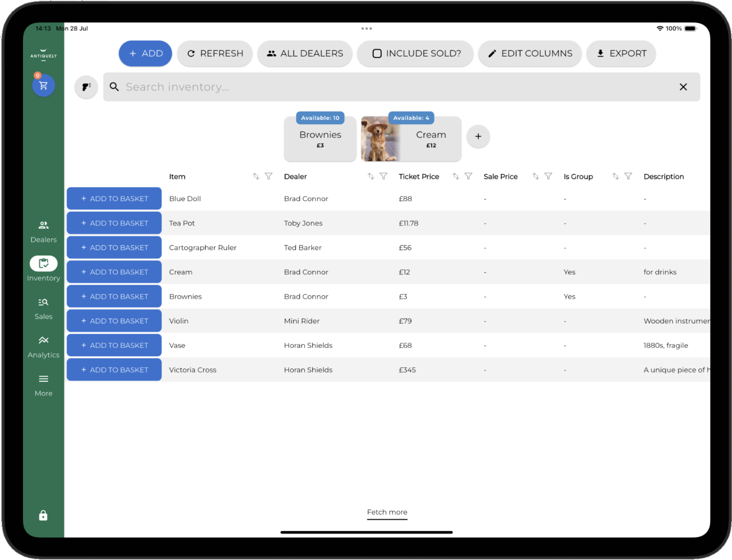Click the '1880s, fragile' description
Viewport: 732px width, 560px height.
pos(666,346)
